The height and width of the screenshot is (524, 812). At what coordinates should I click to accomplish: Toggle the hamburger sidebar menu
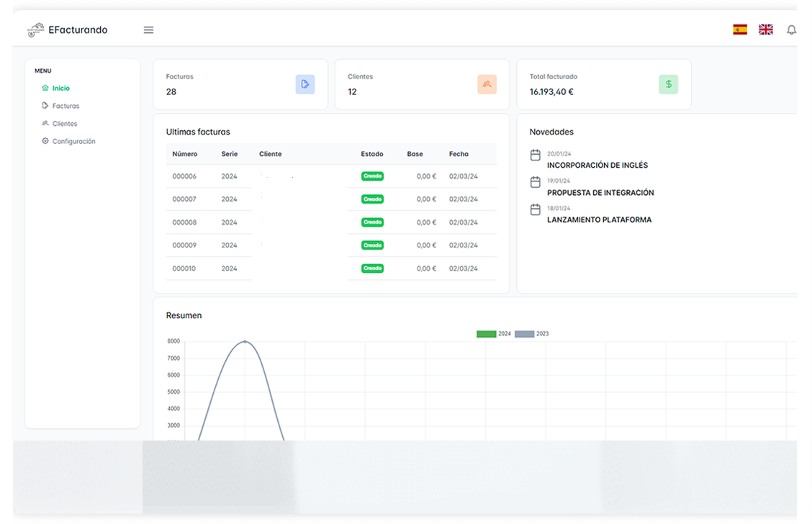(148, 30)
